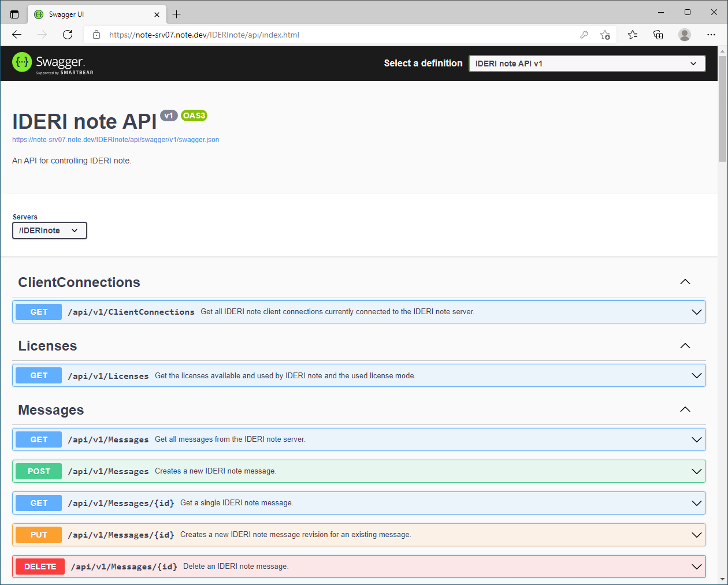Click the browser Forward arrow
The width and height of the screenshot is (728, 585).
pyautogui.click(x=42, y=35)
